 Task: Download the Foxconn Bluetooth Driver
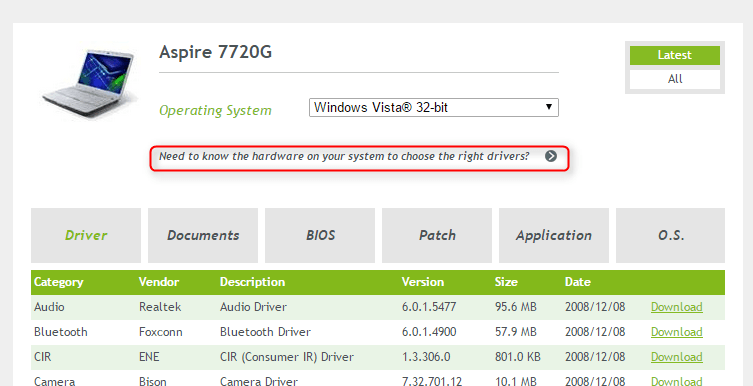pos(677,332)
